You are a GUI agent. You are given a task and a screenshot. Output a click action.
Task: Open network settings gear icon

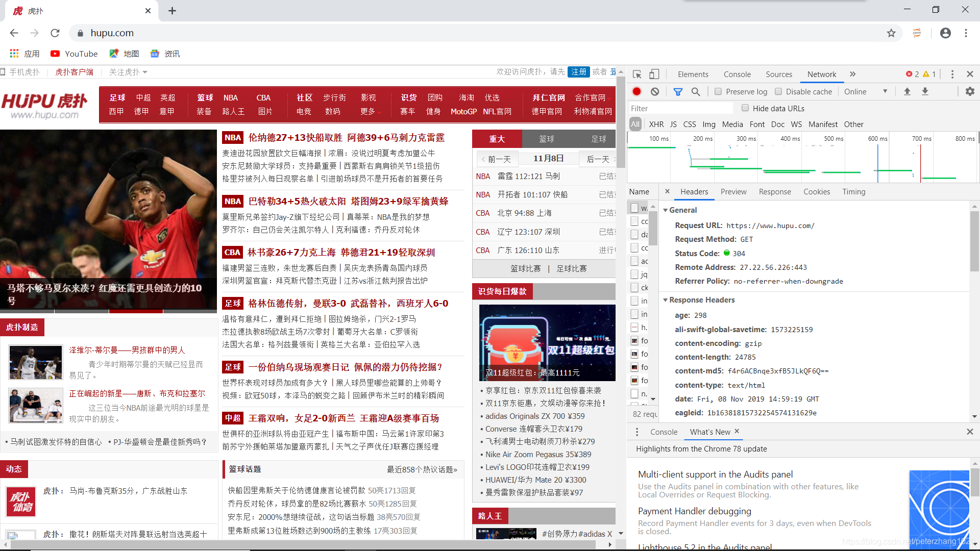coord(970,91)
